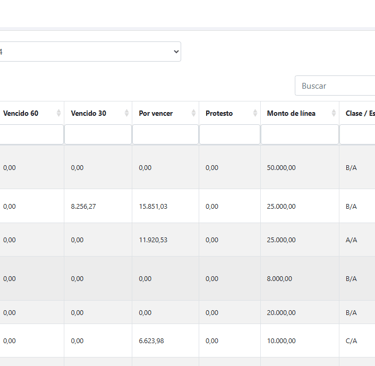
Task: Select the 15.851,03 Por vencer cell
Action: [x=153, y=207]
